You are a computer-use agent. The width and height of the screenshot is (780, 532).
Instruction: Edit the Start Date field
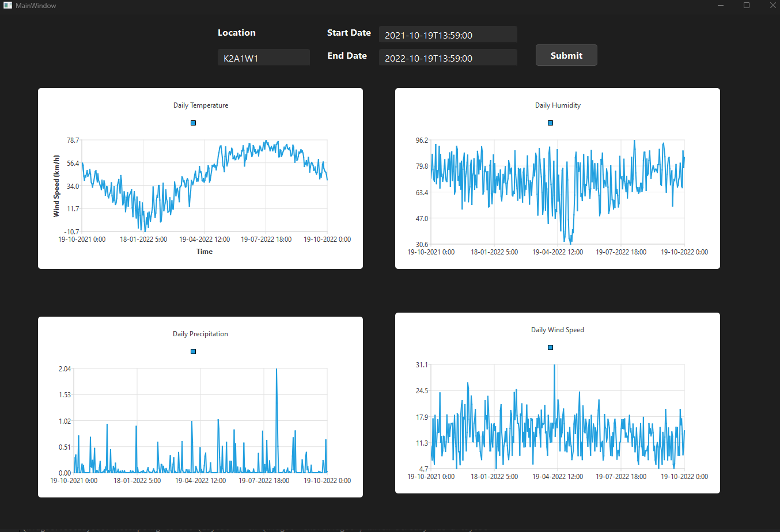(x=448, y=35)
